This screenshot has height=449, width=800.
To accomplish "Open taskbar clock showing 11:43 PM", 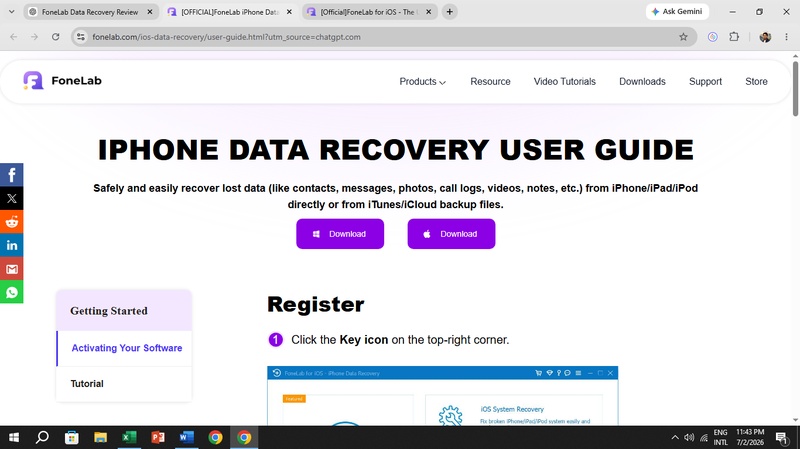I will coord(750,437).
